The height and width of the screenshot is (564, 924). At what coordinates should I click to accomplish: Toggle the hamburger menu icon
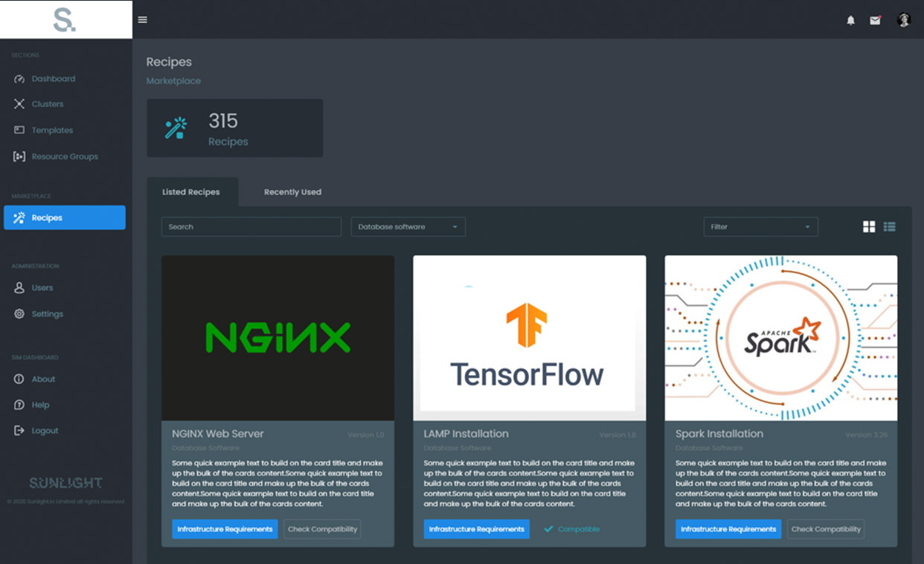143,20
